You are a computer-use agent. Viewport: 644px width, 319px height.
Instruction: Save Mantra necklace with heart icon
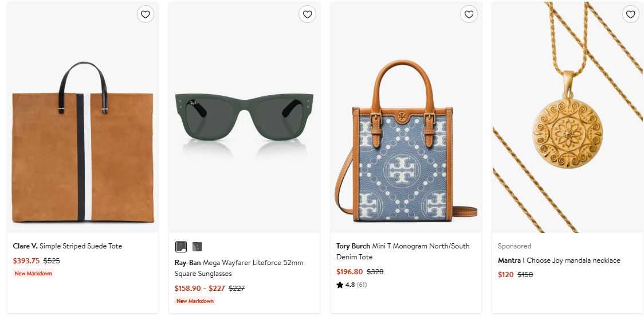tap(631, 14)
